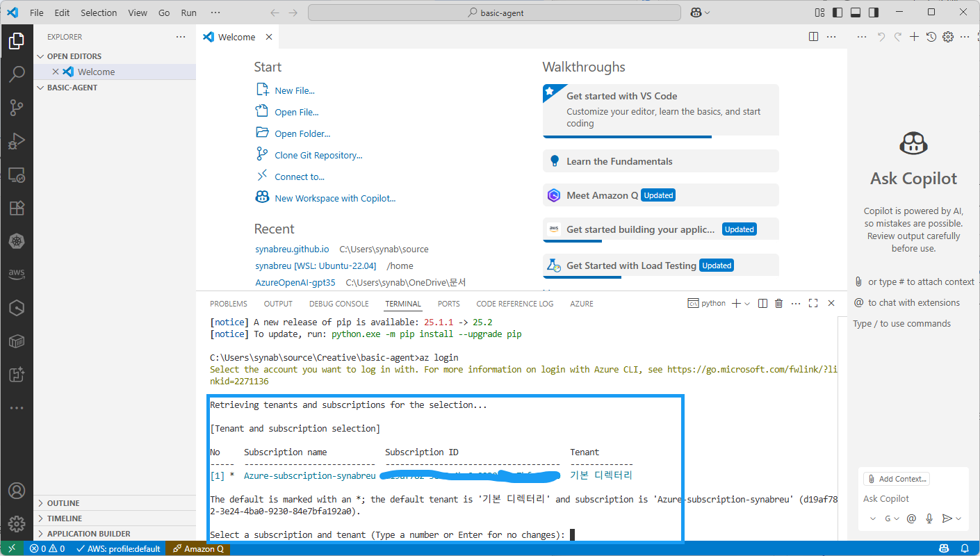Open the remote window indicator in status bar
Image resolution: width=980 pixels, height=556 pixels.
coord(11,548)
